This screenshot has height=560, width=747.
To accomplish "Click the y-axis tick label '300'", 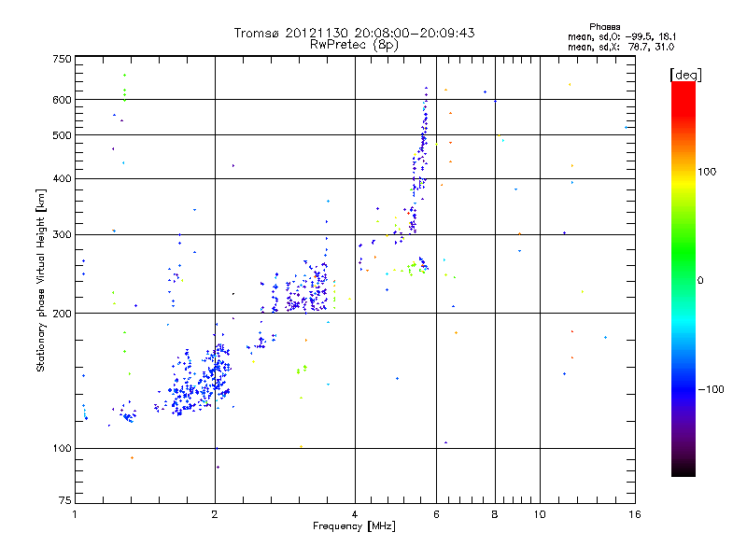I will point(62,235).
